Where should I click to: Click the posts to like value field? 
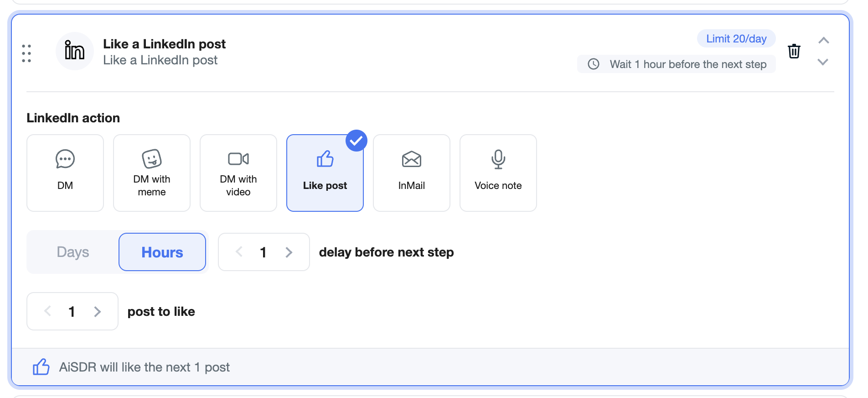72,311
